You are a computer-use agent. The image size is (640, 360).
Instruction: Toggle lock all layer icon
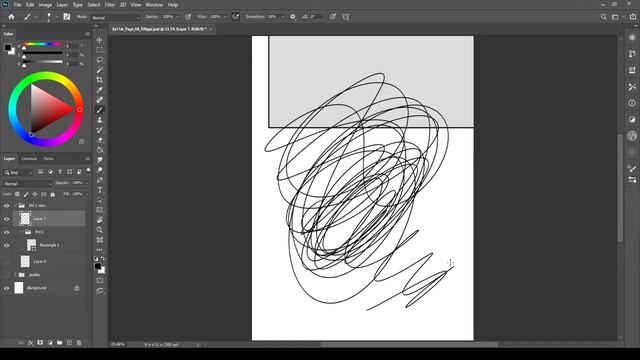(x=52, y=194)
